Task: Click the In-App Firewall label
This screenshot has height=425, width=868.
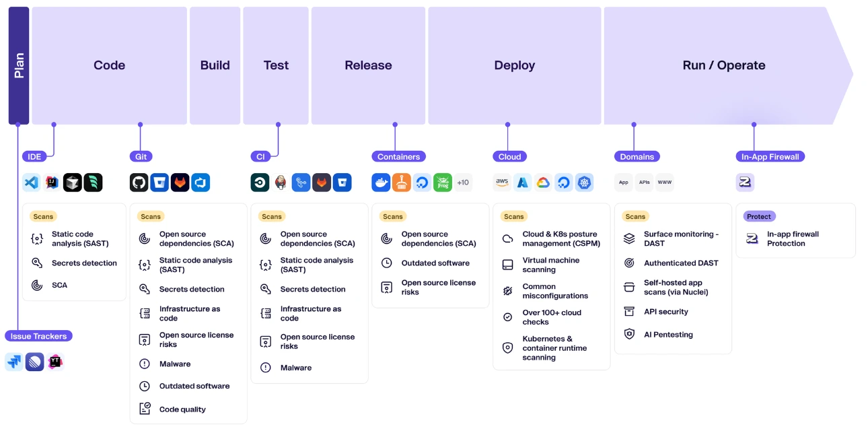Action: pos(770,157)
